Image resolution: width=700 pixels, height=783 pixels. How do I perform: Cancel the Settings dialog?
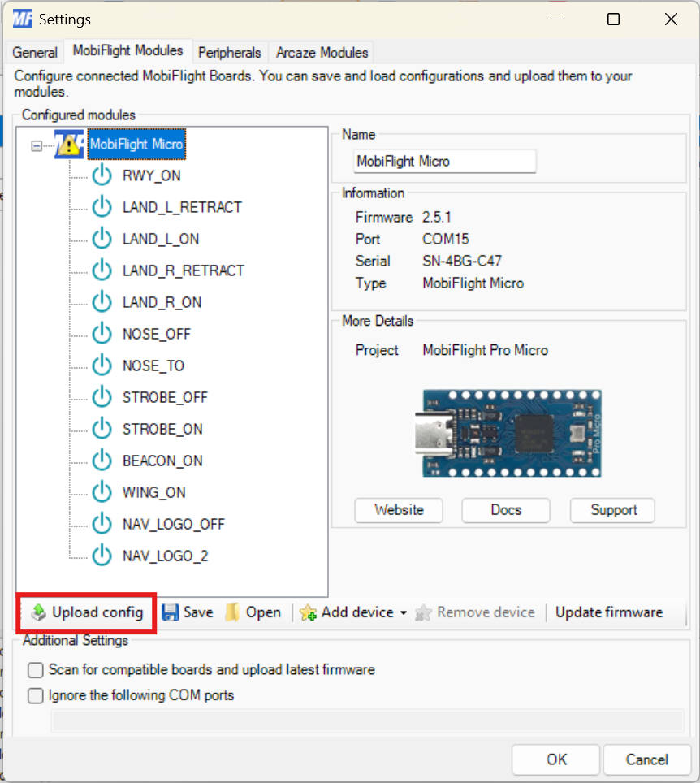[647, 759]
